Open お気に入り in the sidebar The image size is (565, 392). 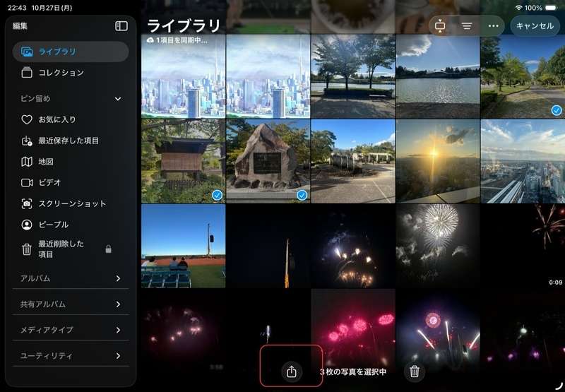[x=71, y=119]
